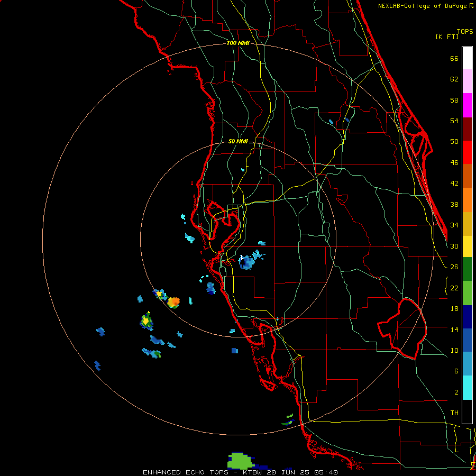Screen dimensions: 476x476
Task: Click the "66" legend value
Action: click(x=454, y=59)
